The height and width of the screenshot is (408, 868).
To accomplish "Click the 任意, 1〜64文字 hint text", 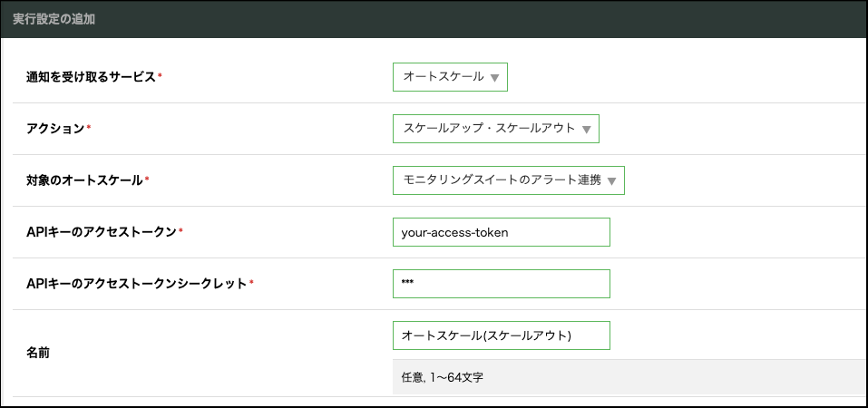I will tap(442, 377).
